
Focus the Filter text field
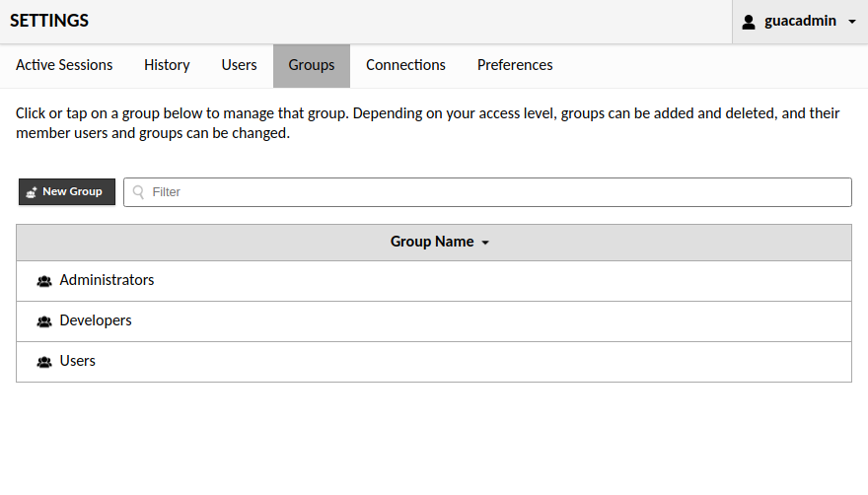(493, 192)
